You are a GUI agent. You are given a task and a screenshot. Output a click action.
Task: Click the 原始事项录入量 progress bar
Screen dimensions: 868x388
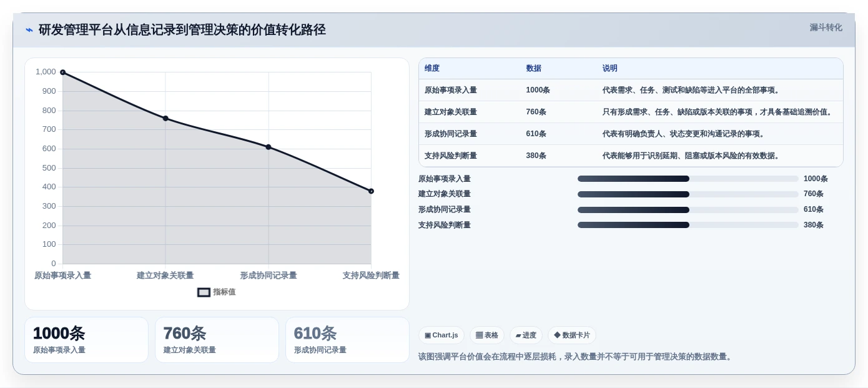[x=688, y=179]
